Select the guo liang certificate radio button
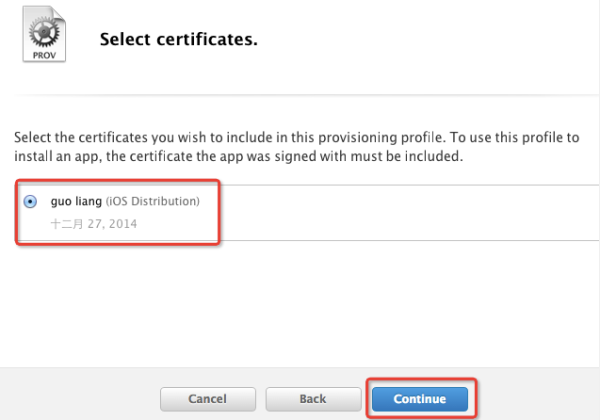 [30, 201]
